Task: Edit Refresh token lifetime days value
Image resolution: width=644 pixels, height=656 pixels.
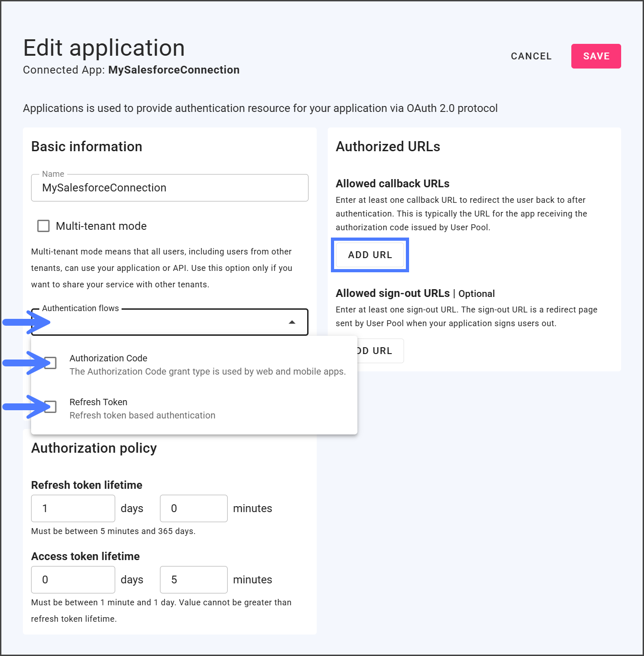Action: [x=73, y=508]
